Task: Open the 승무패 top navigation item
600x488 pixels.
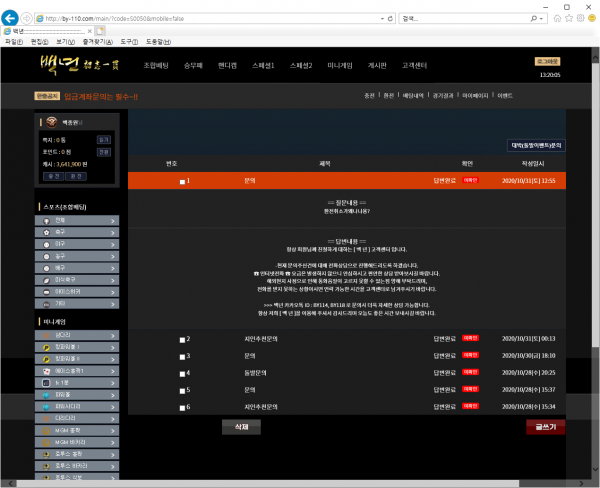Action: (193, 65)
